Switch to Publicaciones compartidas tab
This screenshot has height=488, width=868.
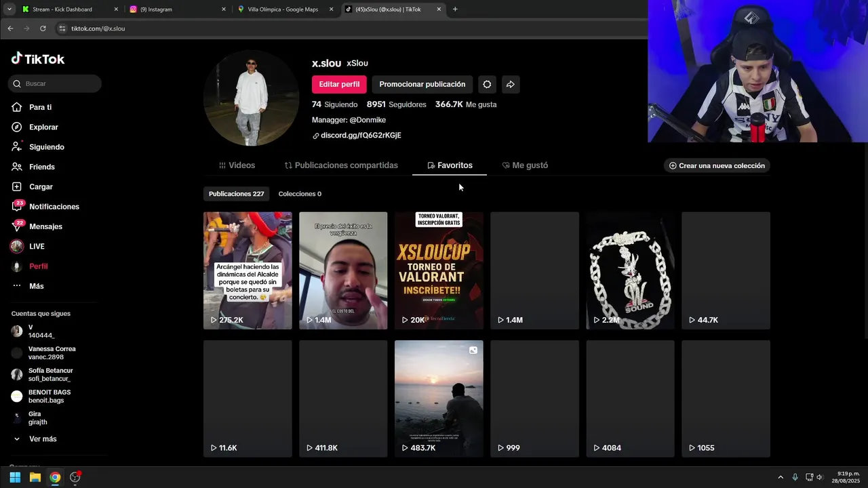point(341,165)
